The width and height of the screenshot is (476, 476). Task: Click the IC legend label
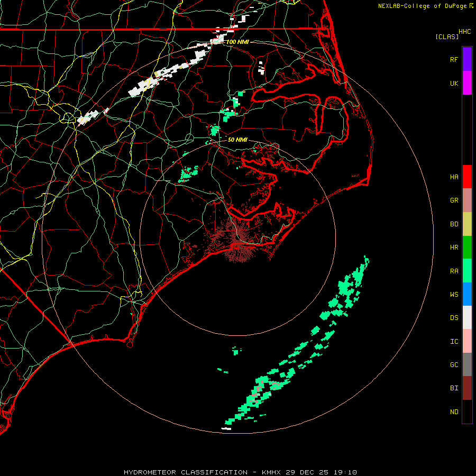point(454,341)
